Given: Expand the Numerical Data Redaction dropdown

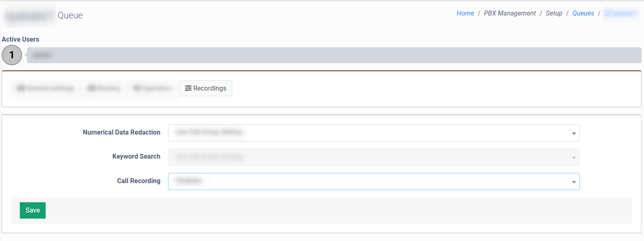Looking at the screenshot, I should click(x=373, y=133).
